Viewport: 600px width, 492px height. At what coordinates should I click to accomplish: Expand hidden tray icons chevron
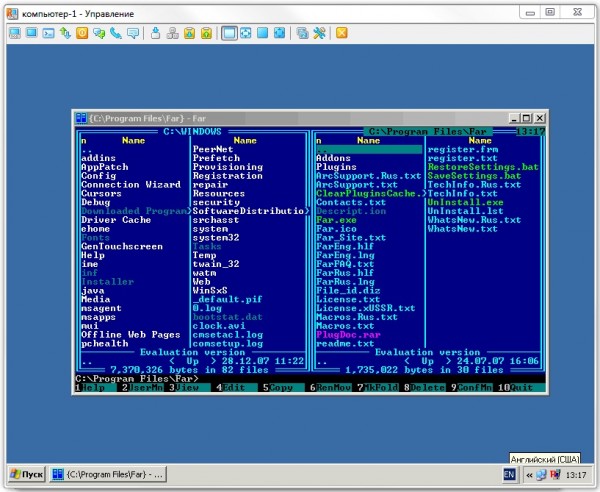point(529,475)
